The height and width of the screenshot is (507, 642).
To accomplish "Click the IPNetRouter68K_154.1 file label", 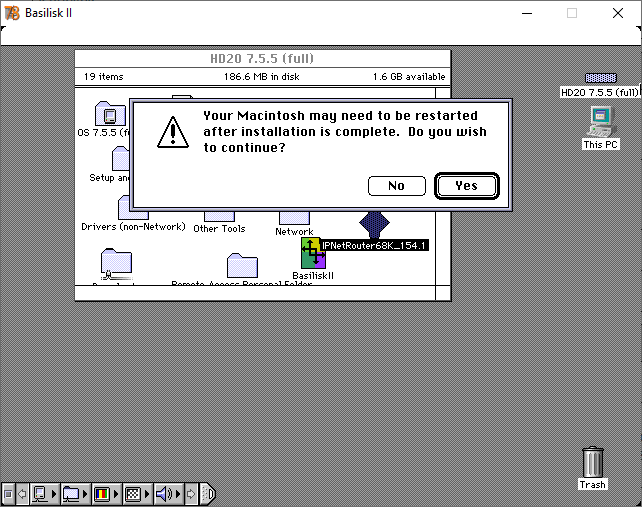I will click(374, 245).
